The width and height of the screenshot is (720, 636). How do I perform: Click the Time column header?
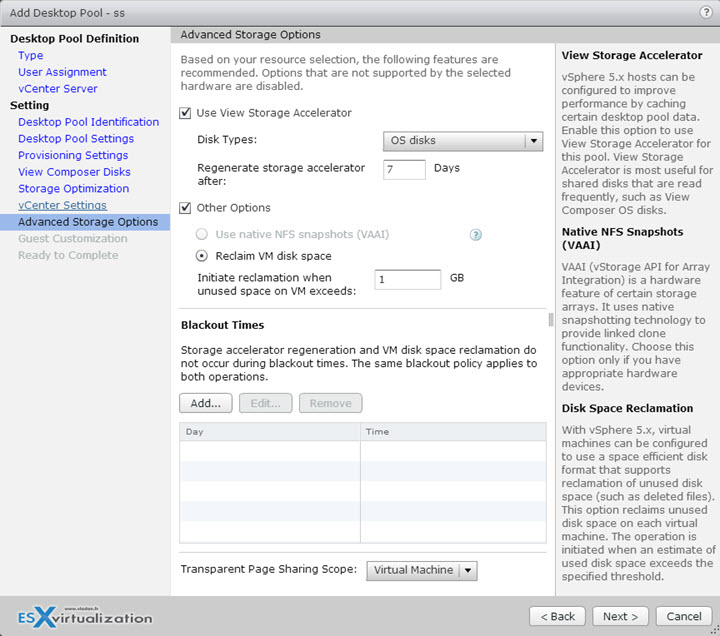point(454,432)
